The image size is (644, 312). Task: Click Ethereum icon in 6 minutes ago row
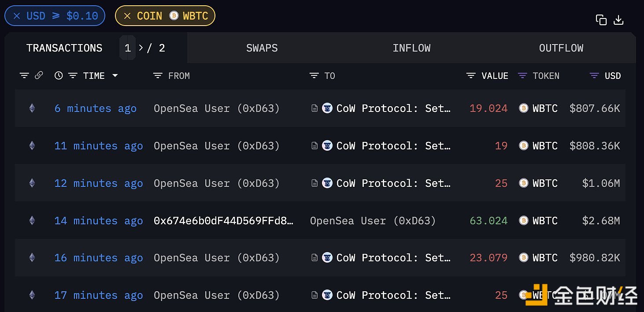tap(32, 108)
